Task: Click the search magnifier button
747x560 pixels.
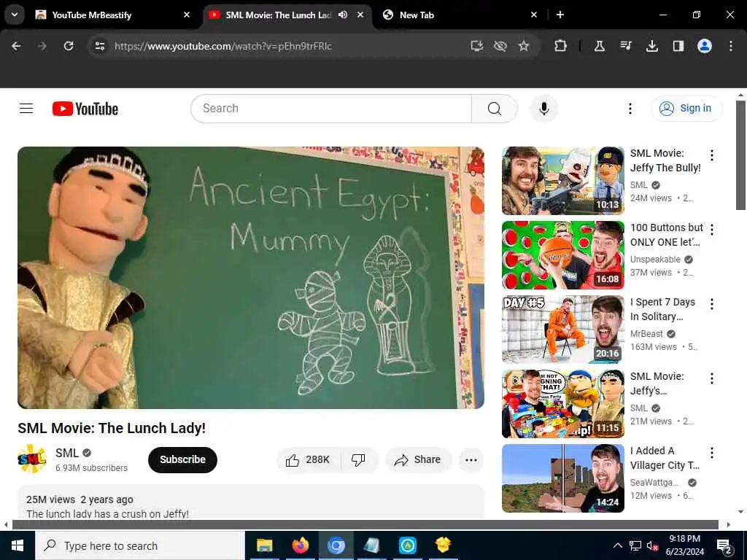Action: point(494,109)
